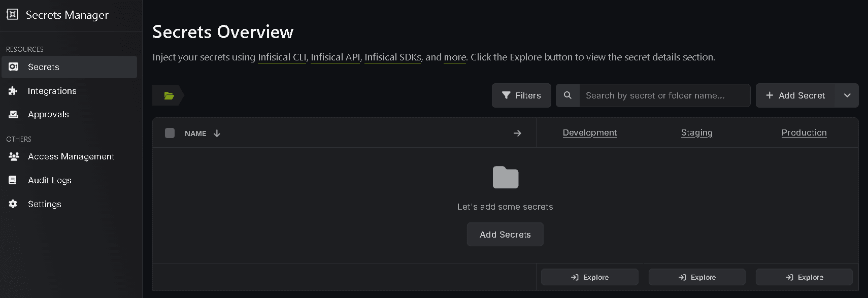
Task: Open Access Management section
Action: (x=71, y=156)
